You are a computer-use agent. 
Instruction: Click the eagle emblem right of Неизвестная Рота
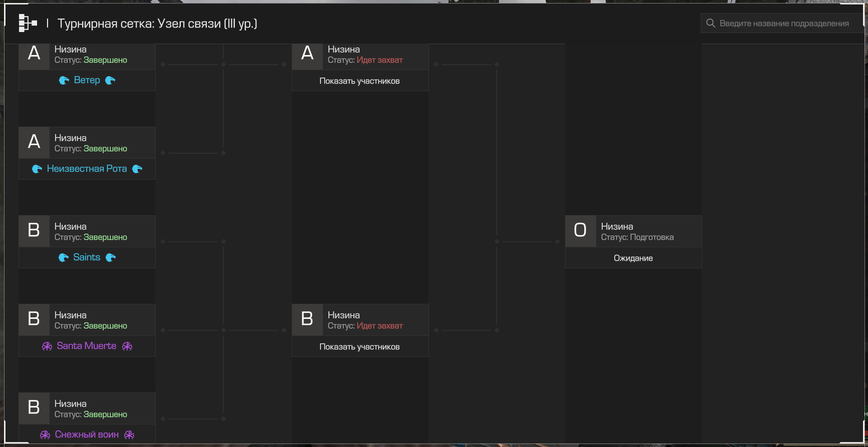click(x=137, y=169)
